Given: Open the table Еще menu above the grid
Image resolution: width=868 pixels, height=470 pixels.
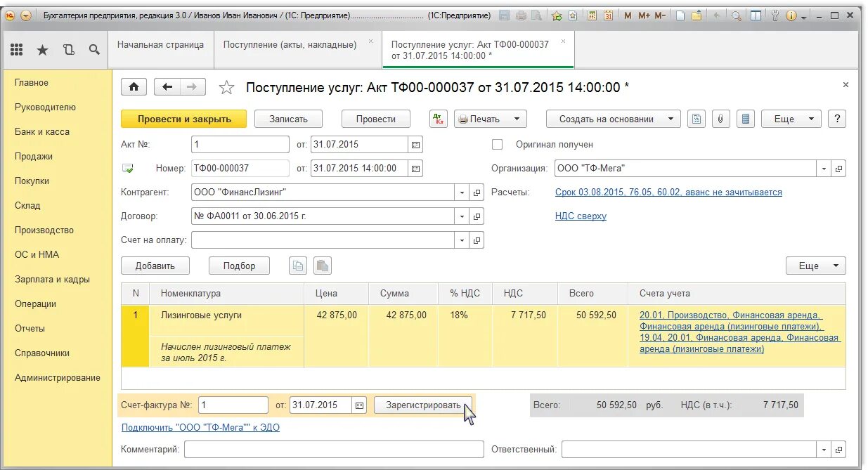Looking at the screenshot, I should tap(816, 266).
